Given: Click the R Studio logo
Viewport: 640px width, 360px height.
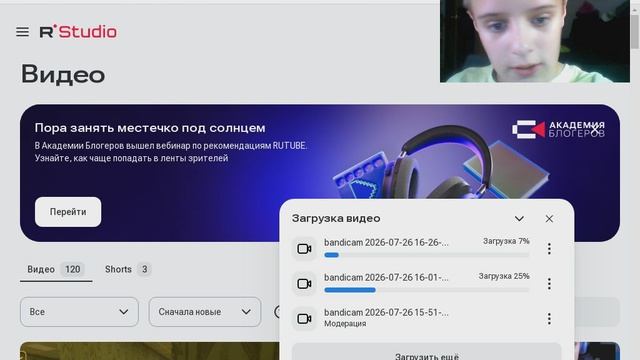Looking at the screenshot, I should tap(78, 31).
